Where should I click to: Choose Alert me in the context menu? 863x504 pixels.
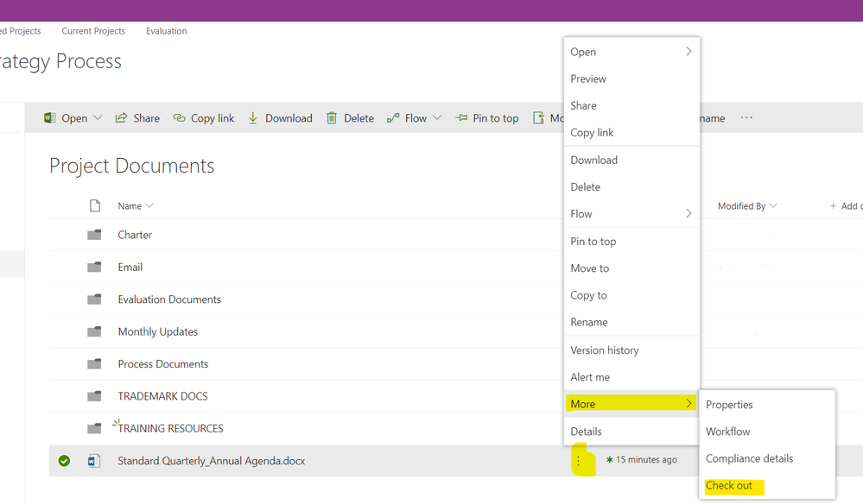point(590,377)
